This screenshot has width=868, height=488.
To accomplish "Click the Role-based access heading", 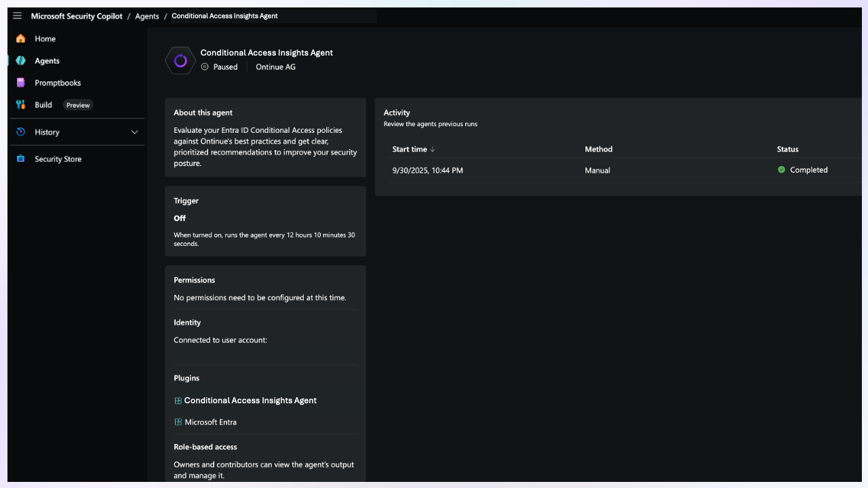I will 205,447.
